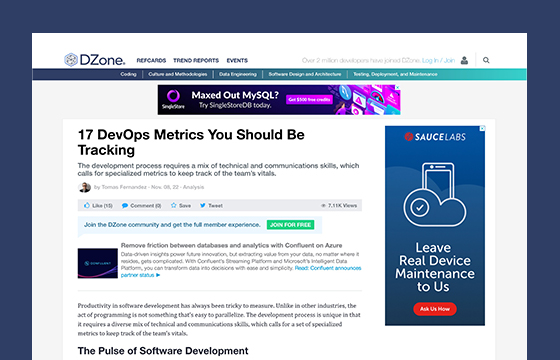Screen dimensions: 560x360
Task: Click the author avatar of Tomas Fernandez
Action: click(84, 187)
